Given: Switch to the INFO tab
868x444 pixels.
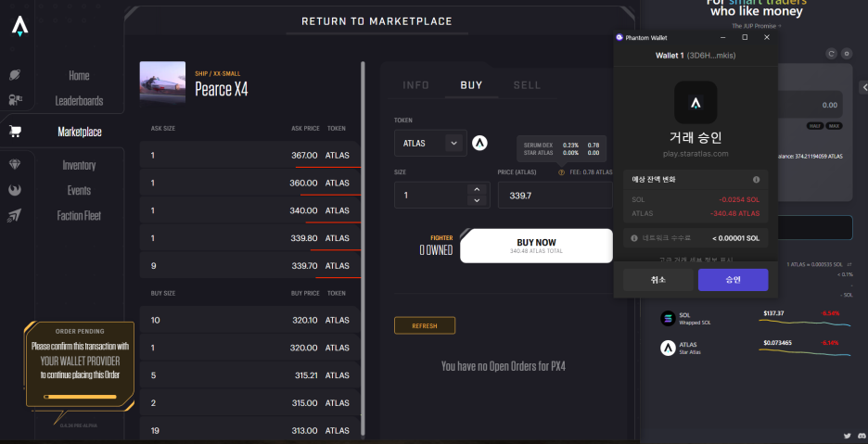Looking at the screenshot, I should pos(415,84).
